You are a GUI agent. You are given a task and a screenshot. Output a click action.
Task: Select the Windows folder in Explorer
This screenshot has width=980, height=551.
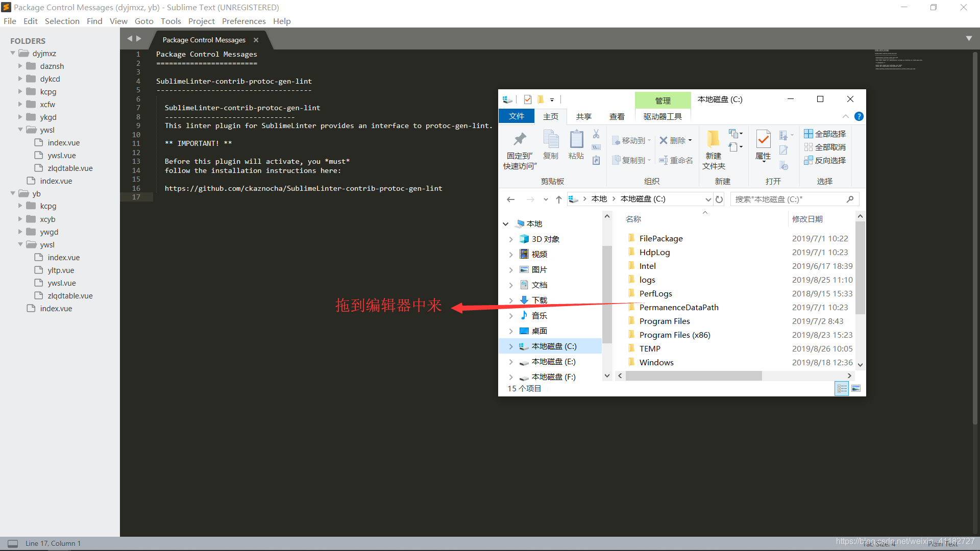tap(656, 362)
